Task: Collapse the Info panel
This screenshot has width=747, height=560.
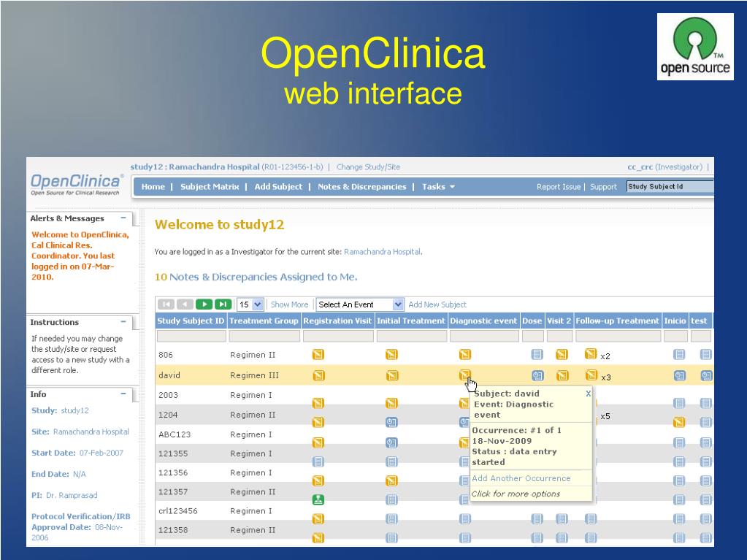Action: point(123,394)
